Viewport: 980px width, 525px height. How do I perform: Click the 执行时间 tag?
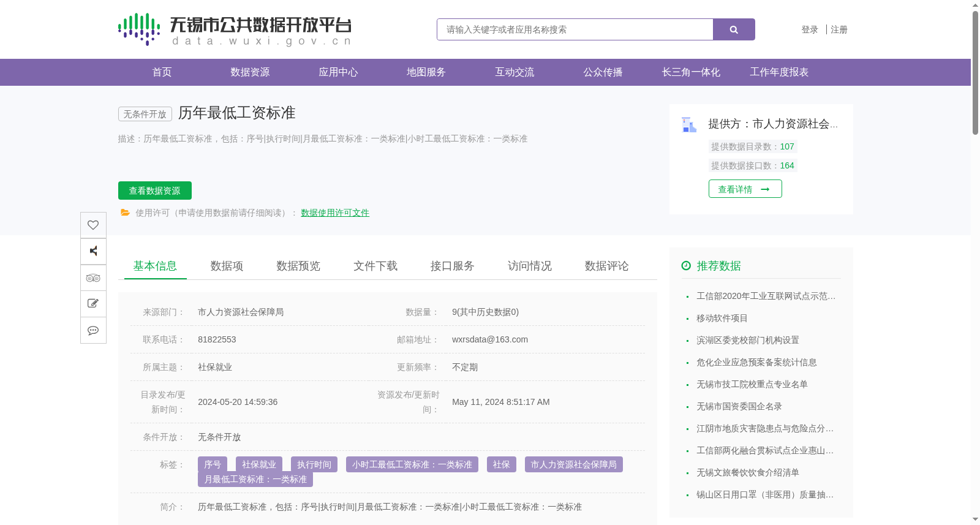[x=314, y=464]
